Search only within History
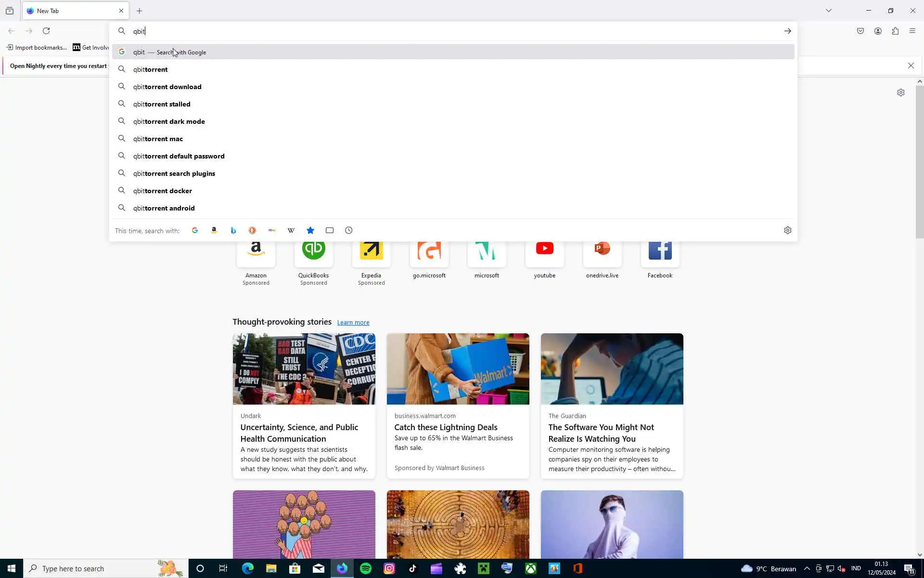 pos(349,231)
